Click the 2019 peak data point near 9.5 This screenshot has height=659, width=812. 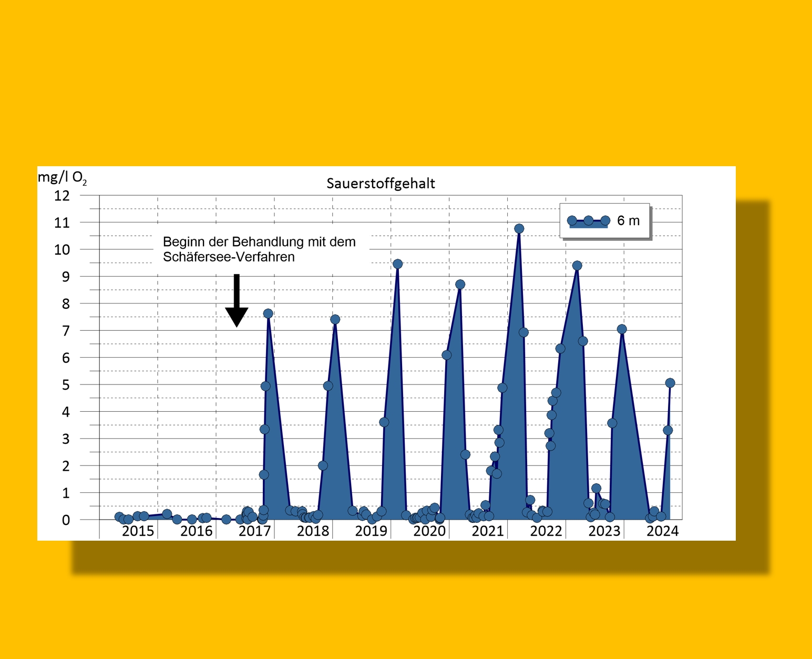(397, 264)
